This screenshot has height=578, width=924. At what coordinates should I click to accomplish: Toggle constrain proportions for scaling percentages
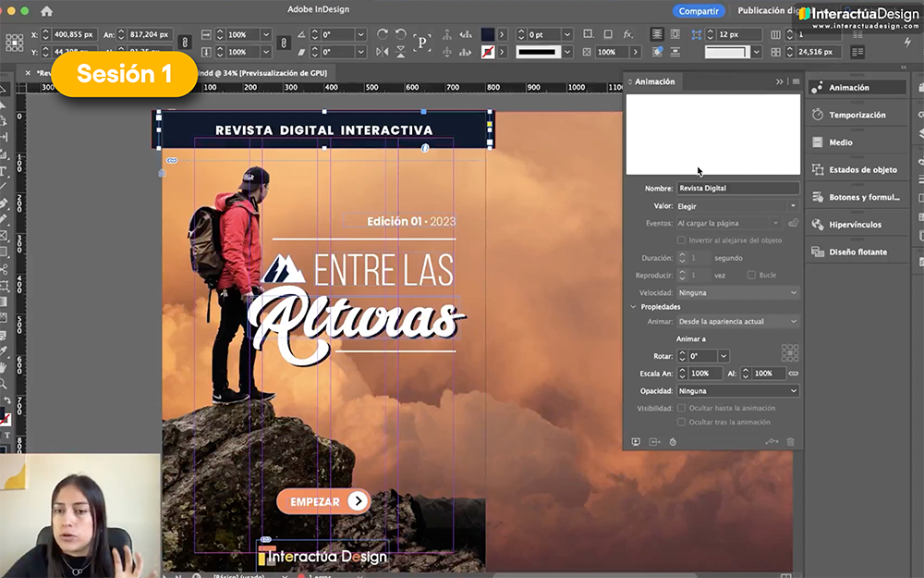(284, 43)
